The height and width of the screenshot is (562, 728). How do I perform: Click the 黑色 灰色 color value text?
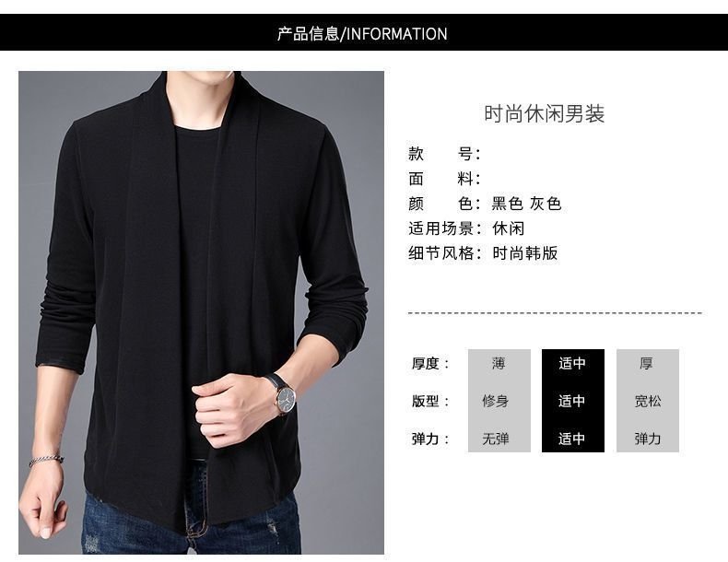click(x=526, y=204)
